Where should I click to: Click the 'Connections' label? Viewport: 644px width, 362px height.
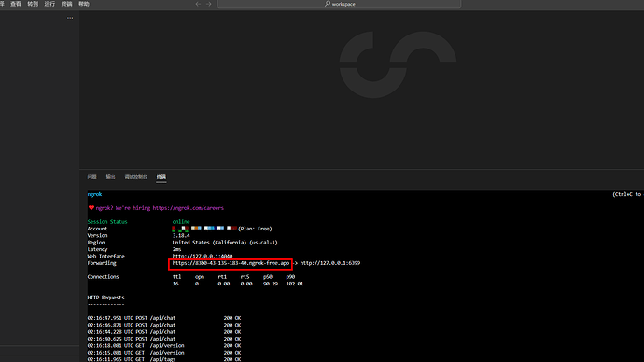click(x=103, y=276)
